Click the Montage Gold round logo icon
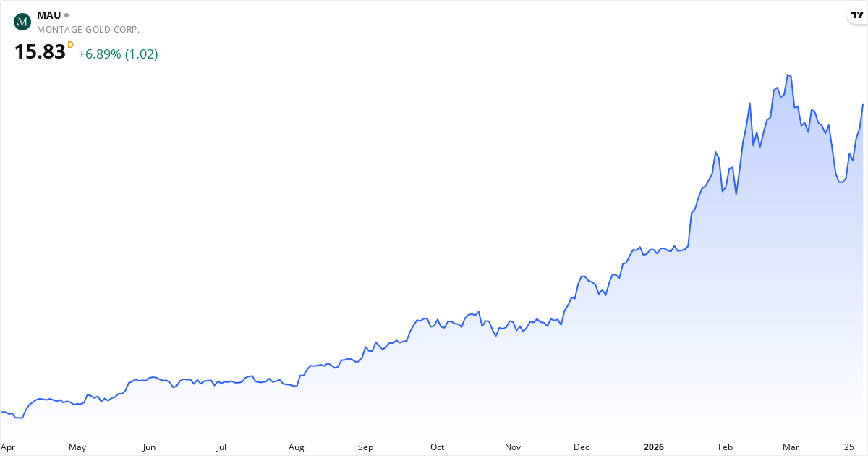Screen dimensions: 868x456 click(22, 22)
